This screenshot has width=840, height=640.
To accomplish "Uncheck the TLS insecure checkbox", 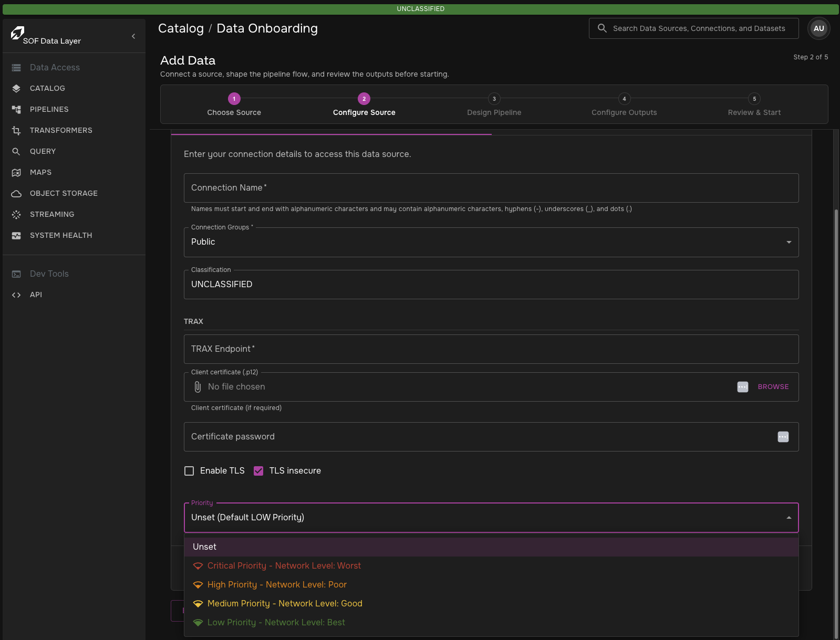I will (x=258, y=471).
